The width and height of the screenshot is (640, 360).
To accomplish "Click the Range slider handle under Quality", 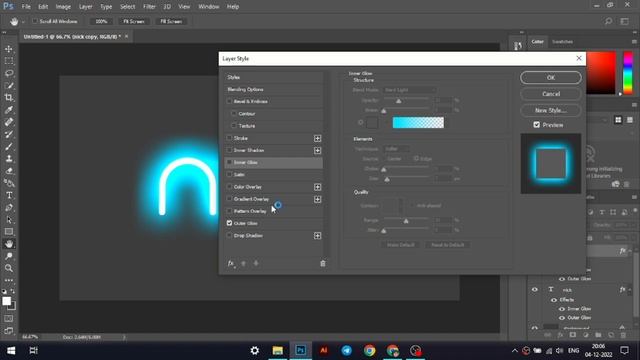I will [406, 221].
